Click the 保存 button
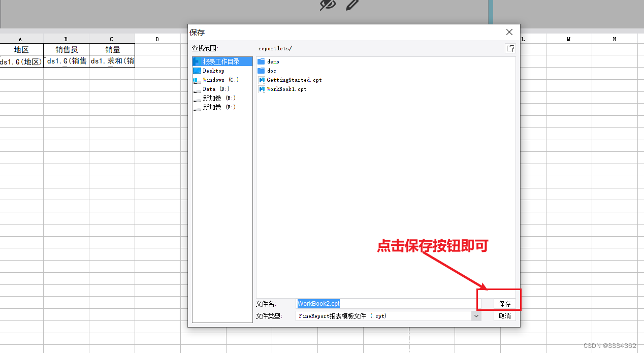Image resolution: width=644 pixels, height=353 pixels. click(505, 304)
